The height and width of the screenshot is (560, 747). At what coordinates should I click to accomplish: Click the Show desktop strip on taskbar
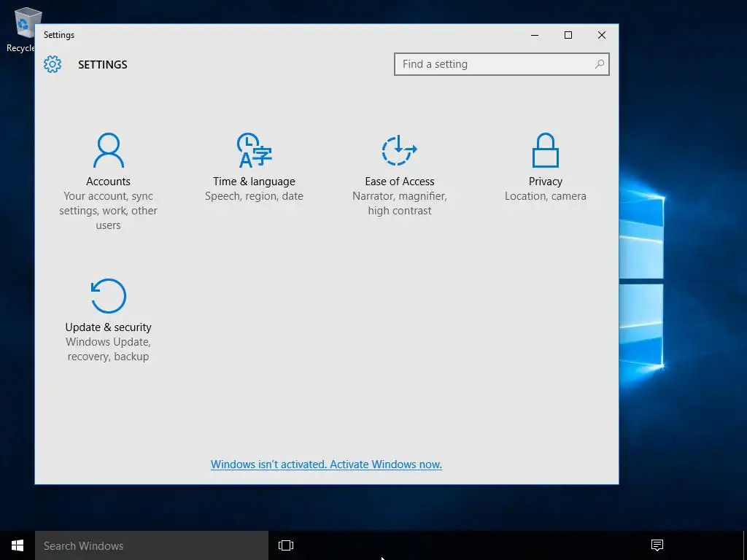(745, 545)
